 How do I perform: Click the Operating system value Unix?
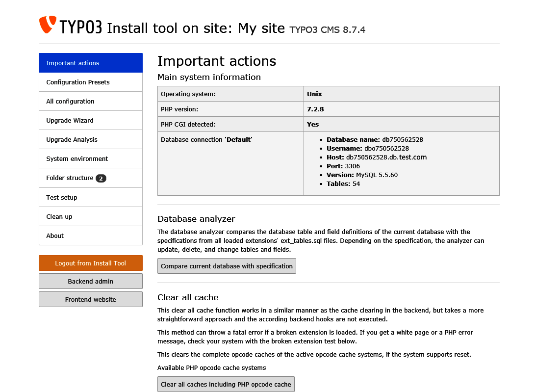click(x=314, y=94)
